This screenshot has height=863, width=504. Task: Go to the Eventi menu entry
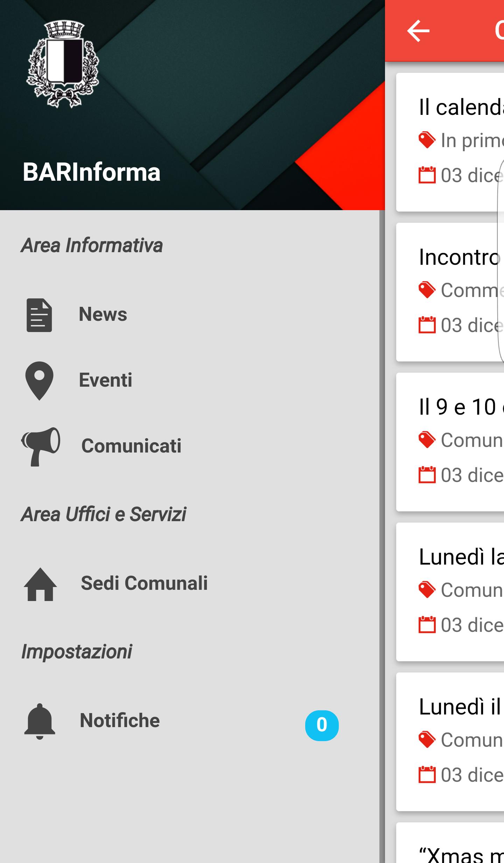tap(190, 380)
